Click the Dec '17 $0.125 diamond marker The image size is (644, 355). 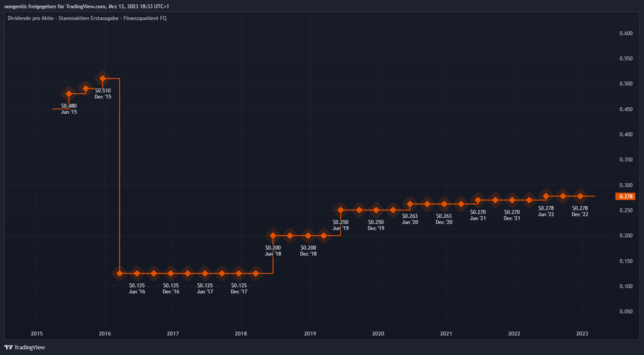[x=239, y=273]
